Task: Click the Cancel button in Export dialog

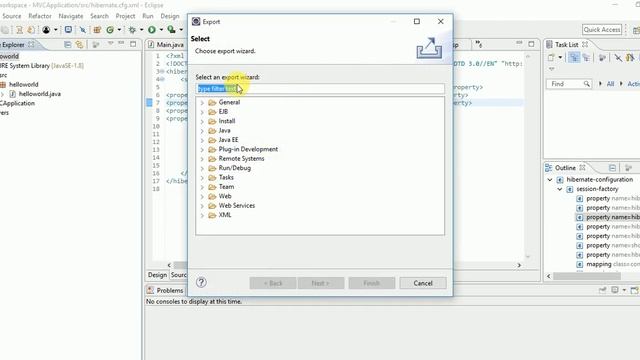Action: (423, 283)
